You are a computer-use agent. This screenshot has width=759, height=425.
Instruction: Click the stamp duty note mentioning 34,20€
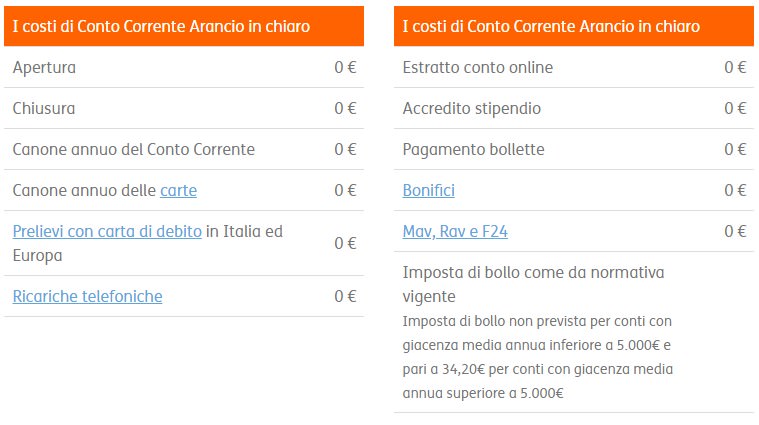[537, 357]
